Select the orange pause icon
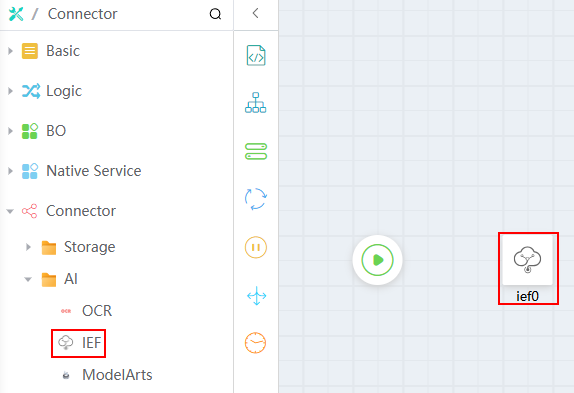574x393 pixels. pos(256,247)
